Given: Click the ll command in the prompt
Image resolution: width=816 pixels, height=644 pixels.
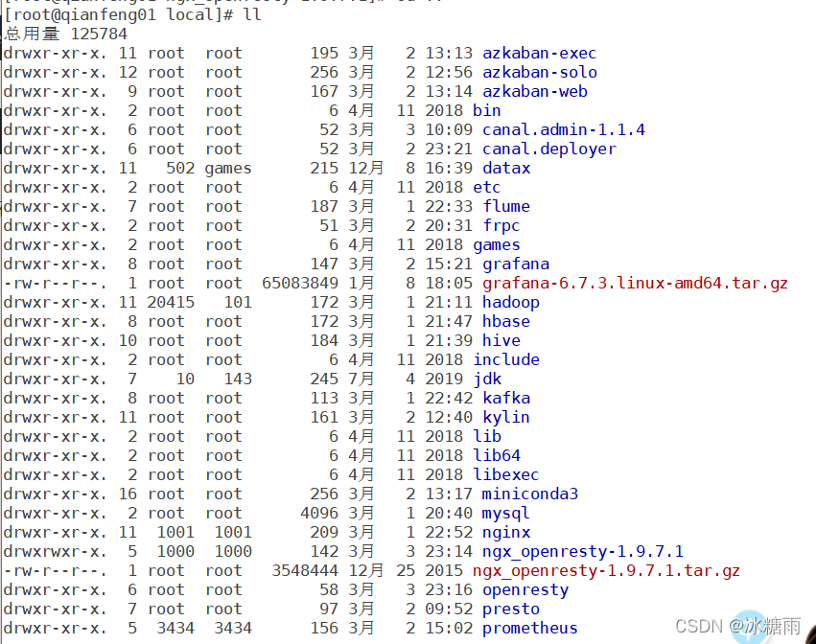Looking at the screenshot, I should [252, 14].
